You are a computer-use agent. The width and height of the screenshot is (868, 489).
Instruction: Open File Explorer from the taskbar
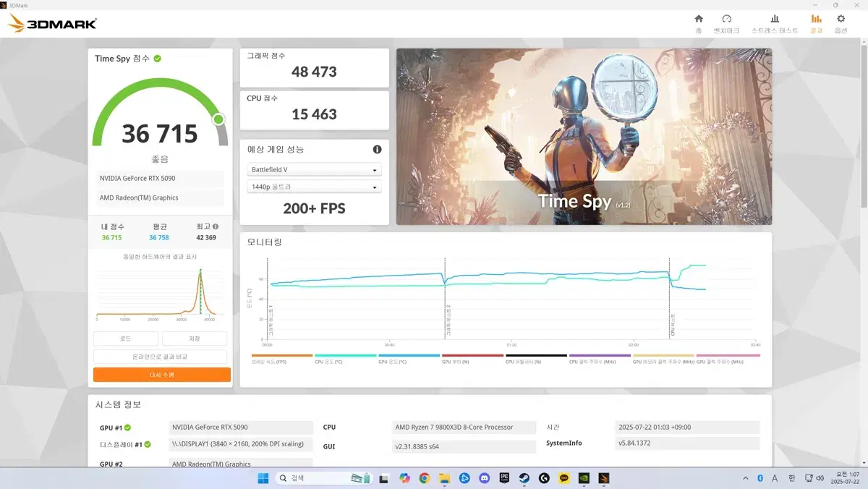point(444,478)
